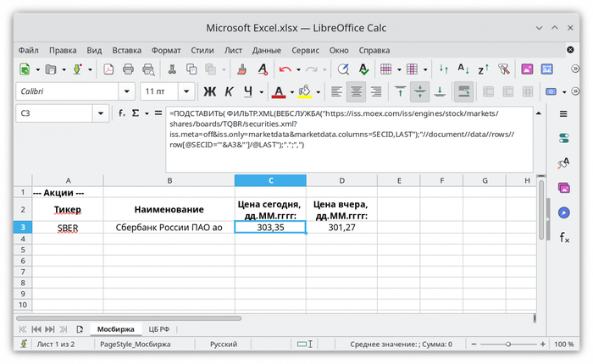The image size is (593, 364).
Task: Switch to ЦБ РФ sheet tab
Action: click(x=159, y=329)
